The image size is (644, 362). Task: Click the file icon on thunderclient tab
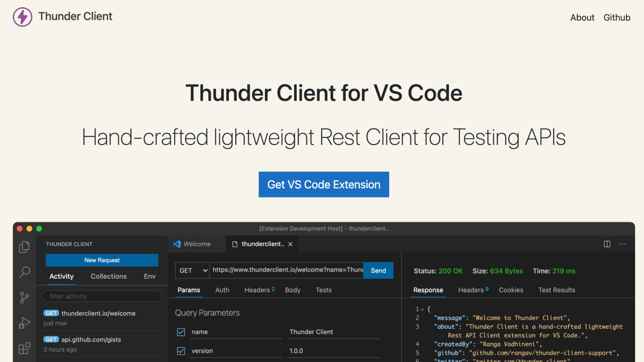click(235, 244)
